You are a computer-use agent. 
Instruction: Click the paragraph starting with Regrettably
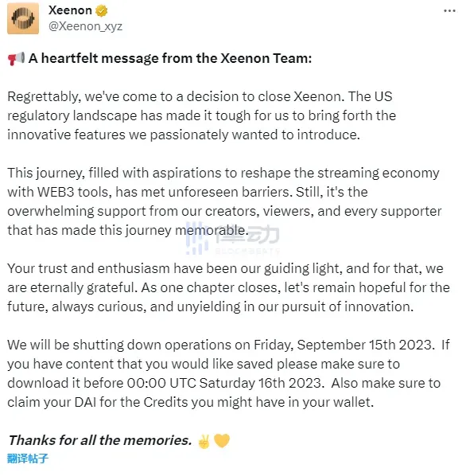[x=202, y=115]
